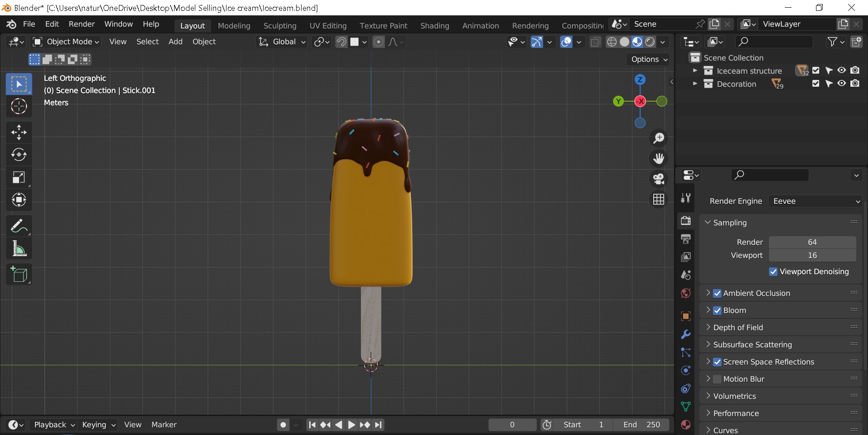
Task: Open the Render menu
Action: 81,24
